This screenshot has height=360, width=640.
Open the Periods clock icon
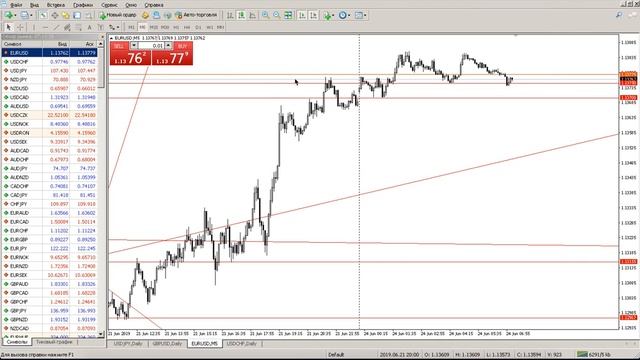[343, 16]
